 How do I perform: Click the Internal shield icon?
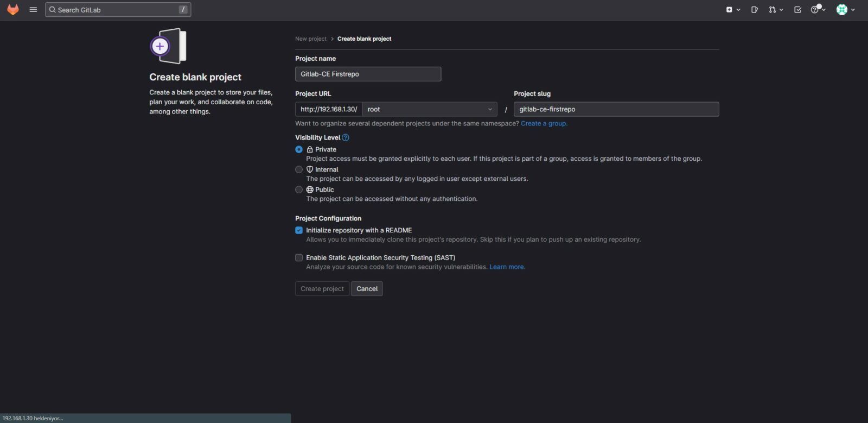(x=310, y=169)
